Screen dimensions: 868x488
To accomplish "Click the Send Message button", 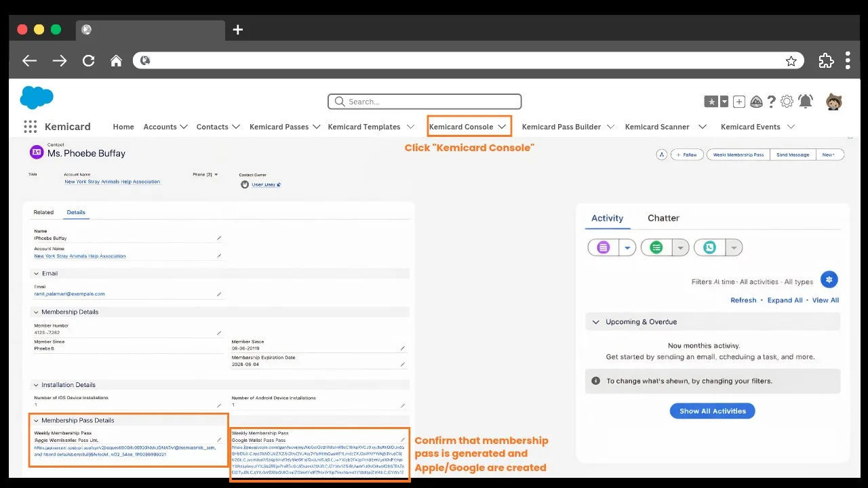I will coord(793,155).
